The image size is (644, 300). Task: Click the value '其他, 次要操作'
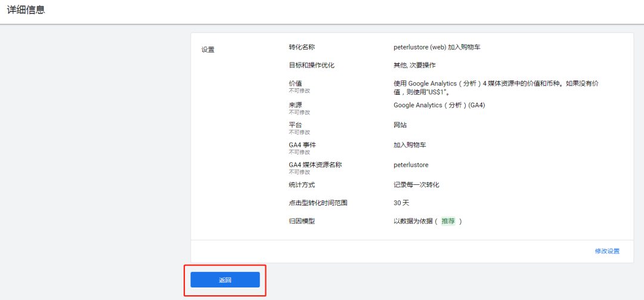click(x=414, y=65)
